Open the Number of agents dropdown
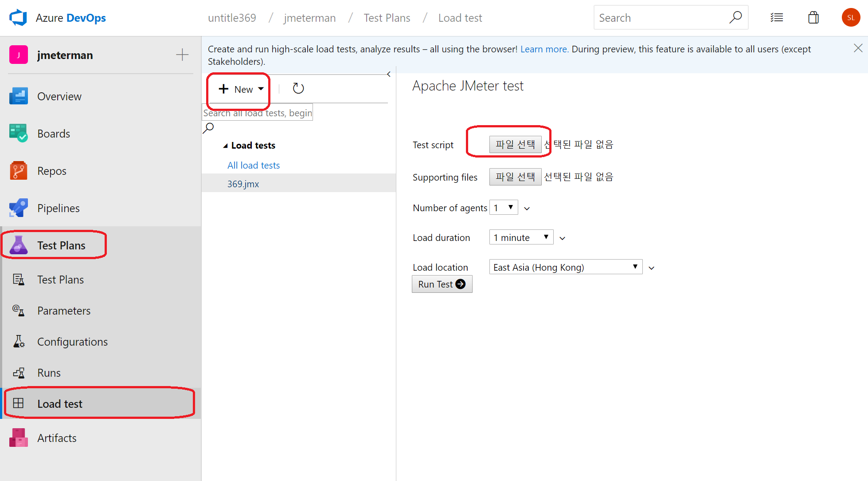 pos(504,208)
